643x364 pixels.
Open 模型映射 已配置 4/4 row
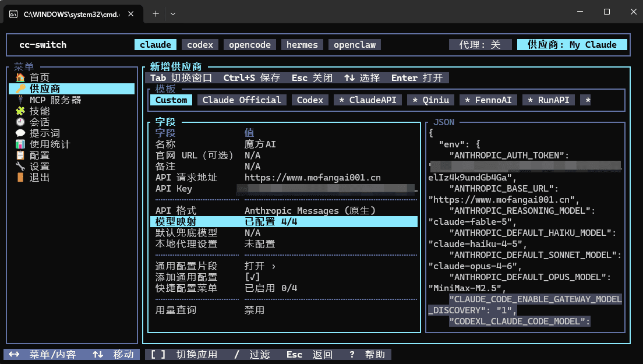(284, 222)
